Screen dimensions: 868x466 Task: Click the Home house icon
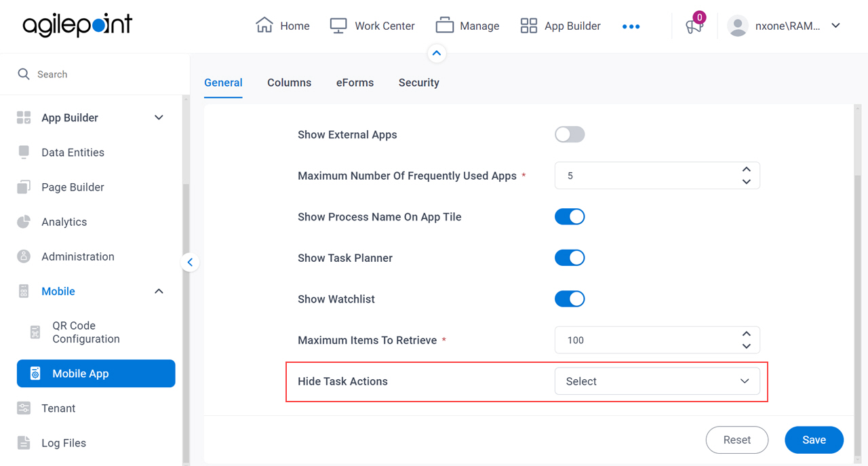pyautogui.click(x=264, y=26)
